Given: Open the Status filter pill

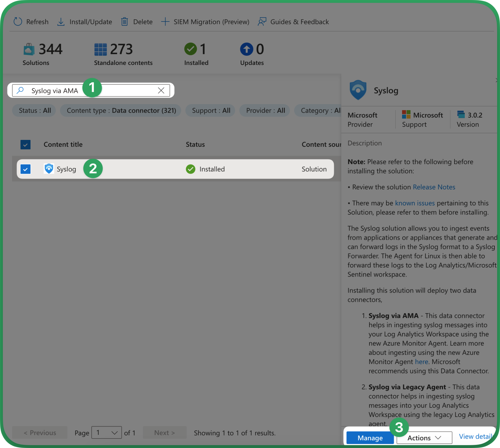Looking at the screenshot, I should [34, 111].
